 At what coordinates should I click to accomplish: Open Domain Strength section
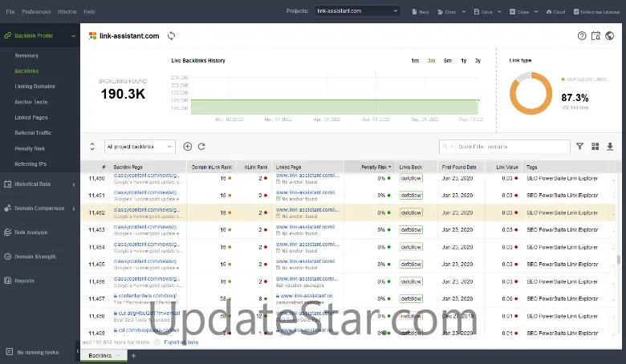[40, 257]
